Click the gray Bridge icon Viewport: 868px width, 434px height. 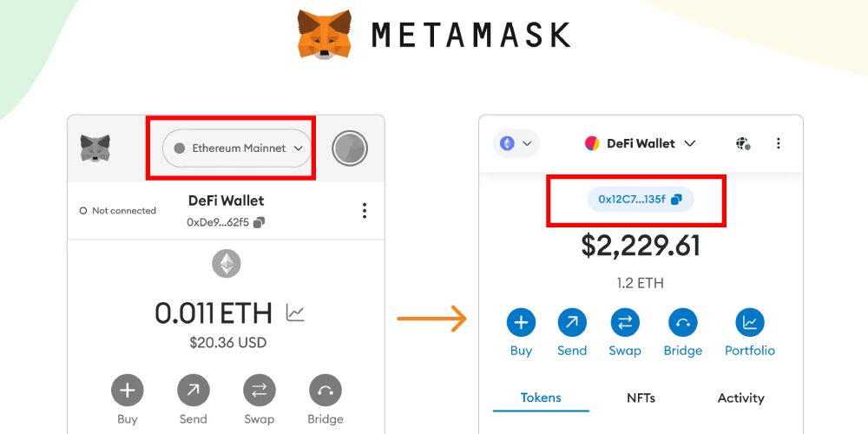tap(325, 391)
